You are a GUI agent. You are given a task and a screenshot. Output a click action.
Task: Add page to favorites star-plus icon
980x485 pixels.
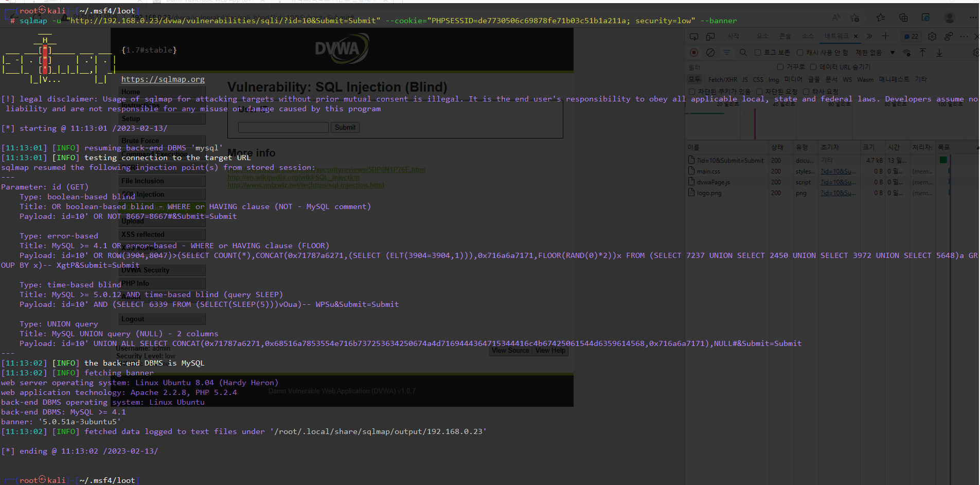point(855,18)
